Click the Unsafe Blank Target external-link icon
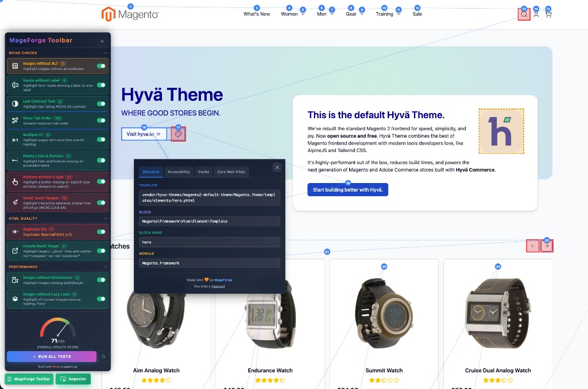Viewport: 588px width, 389px height. [x=15, y=251]
